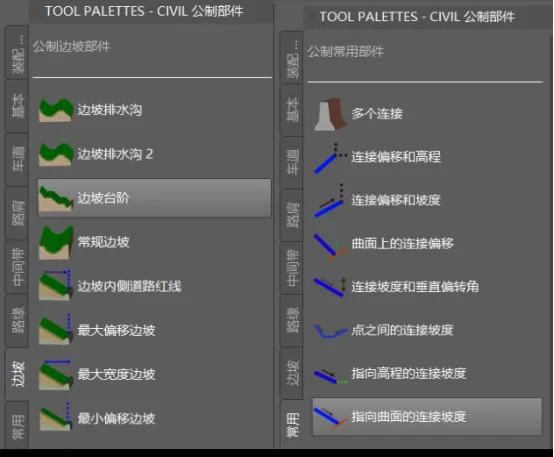Select the 连接坡度和垂直偏转角 icon

(x=330, y=287)
